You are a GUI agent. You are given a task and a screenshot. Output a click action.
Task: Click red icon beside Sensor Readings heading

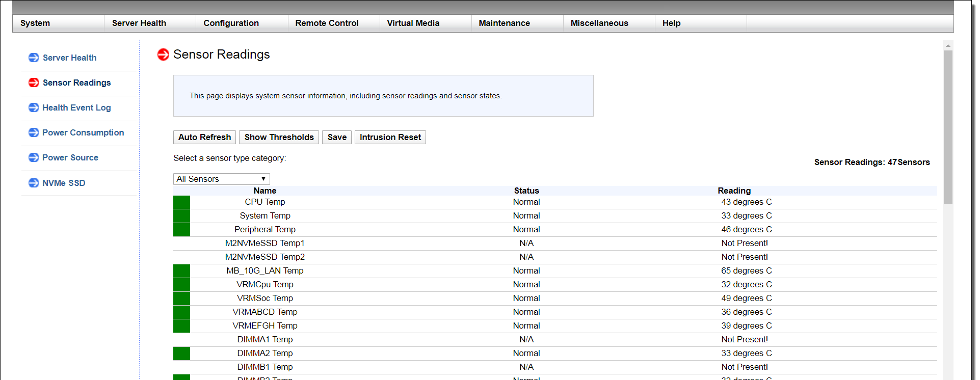click(163, 55)
